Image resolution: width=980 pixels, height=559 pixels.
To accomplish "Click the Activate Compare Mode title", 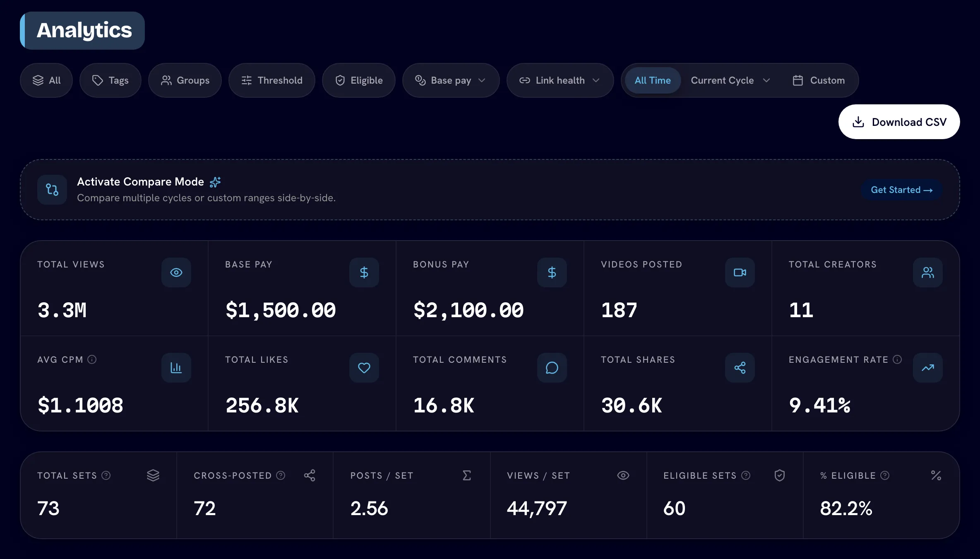I will [140, 181].
